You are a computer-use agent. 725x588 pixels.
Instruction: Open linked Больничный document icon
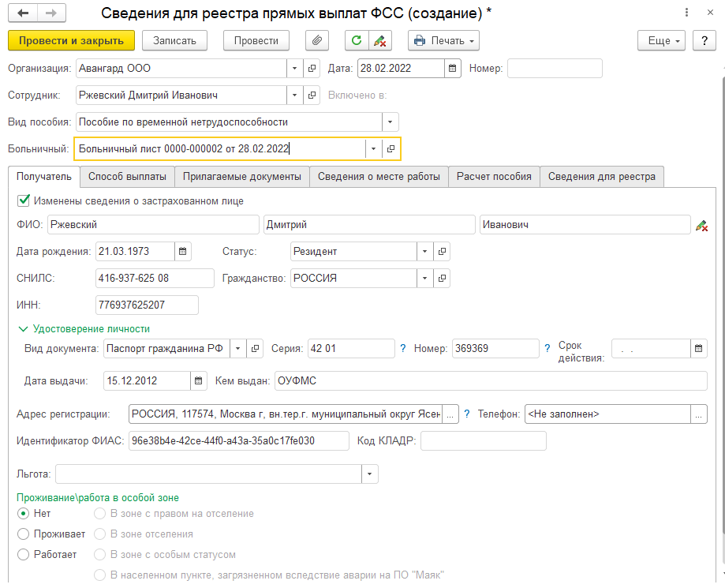click(x=391, y=148)
